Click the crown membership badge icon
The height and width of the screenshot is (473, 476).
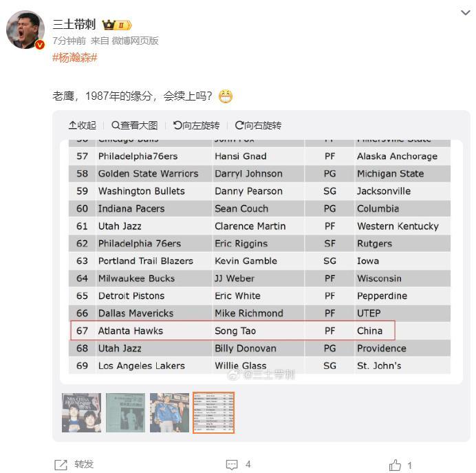coord(117,25)
